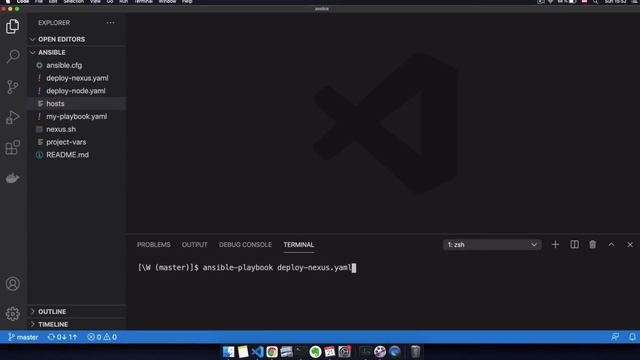Open my-playbook.yaml file
Screen dimensions: 640x360
[76, 116]
